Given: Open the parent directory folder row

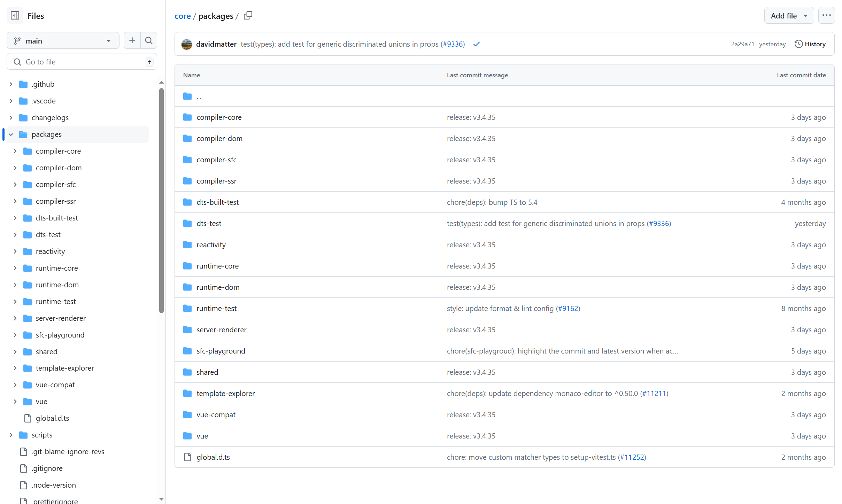Looking at the screenshot, I should coord(199,96).
